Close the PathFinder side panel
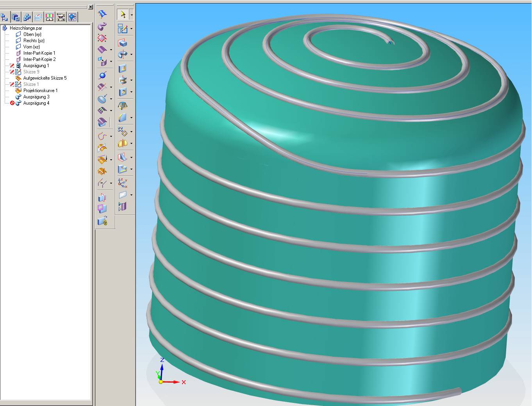This screenshot has width=532, height=406. (91, 7)
